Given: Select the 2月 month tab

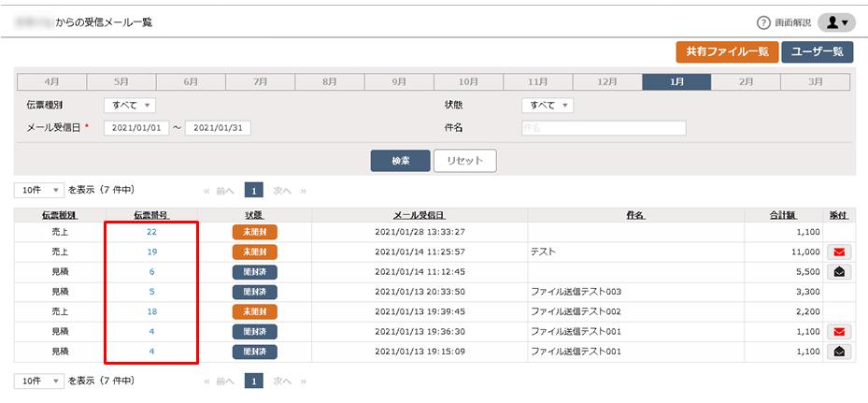Looking at the screenshot, I should point(746,81).
